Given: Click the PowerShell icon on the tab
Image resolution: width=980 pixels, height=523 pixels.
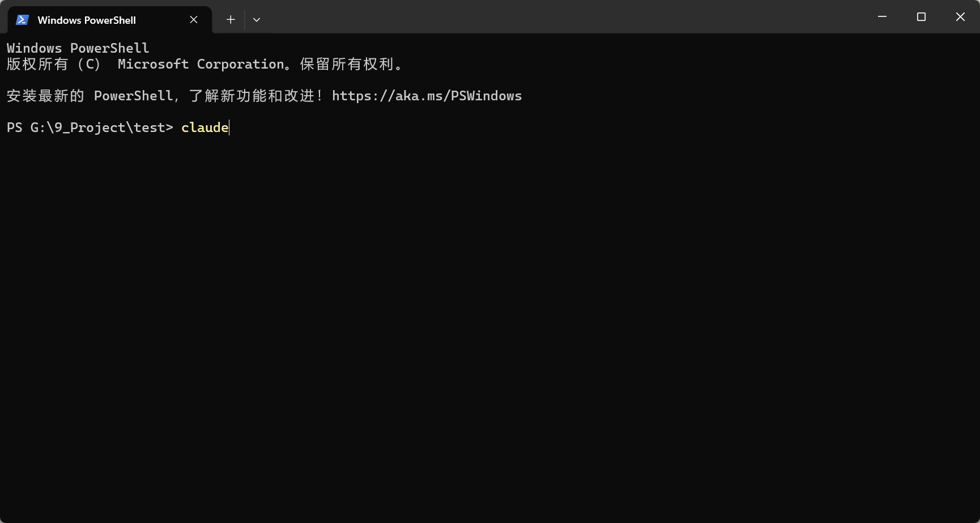Looking at the screenshot, I should 22,20.
